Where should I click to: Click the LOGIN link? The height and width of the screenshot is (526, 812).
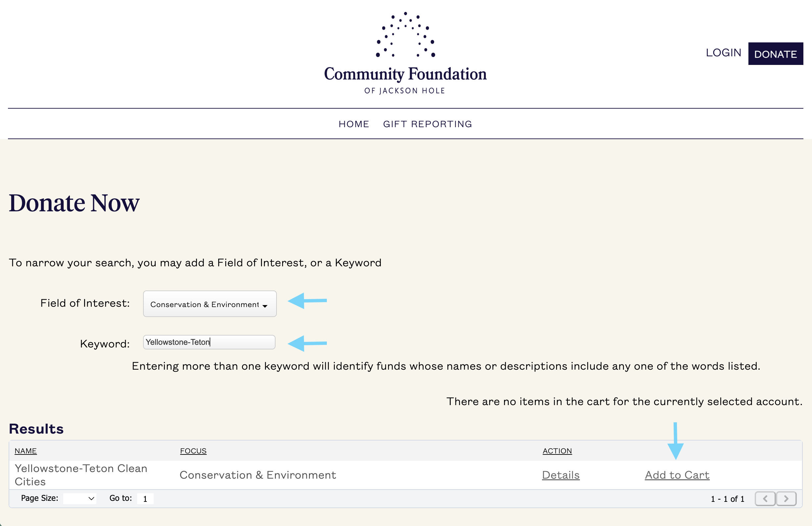coord(723,53)
